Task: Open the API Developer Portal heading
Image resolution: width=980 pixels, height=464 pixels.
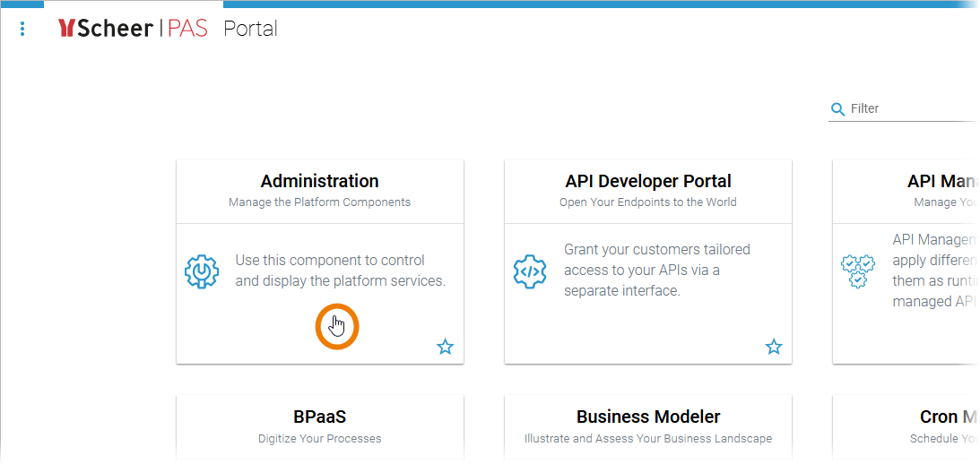Action: [648, 182]
